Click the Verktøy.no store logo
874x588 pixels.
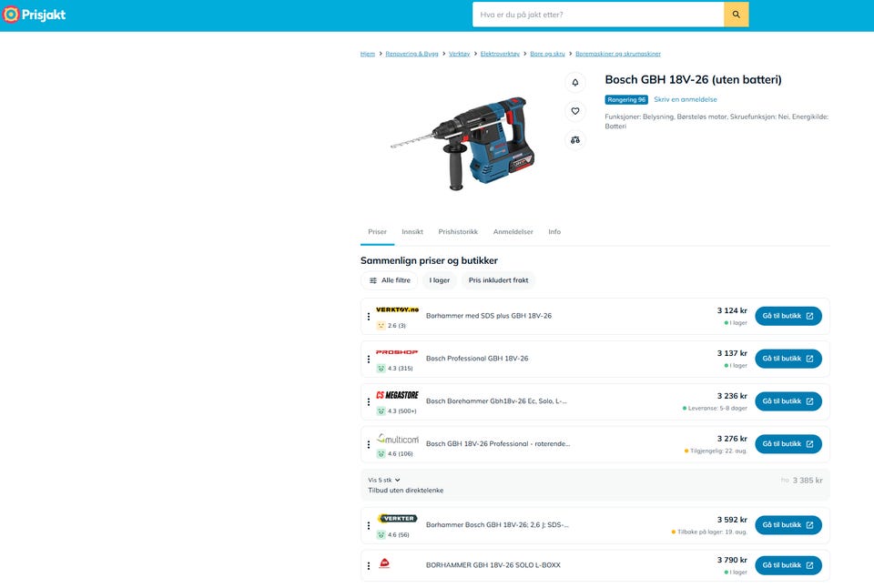coord(397,309)
